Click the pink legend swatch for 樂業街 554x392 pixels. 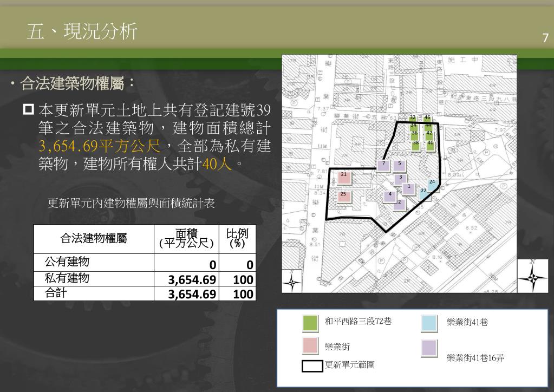[310, 345]
